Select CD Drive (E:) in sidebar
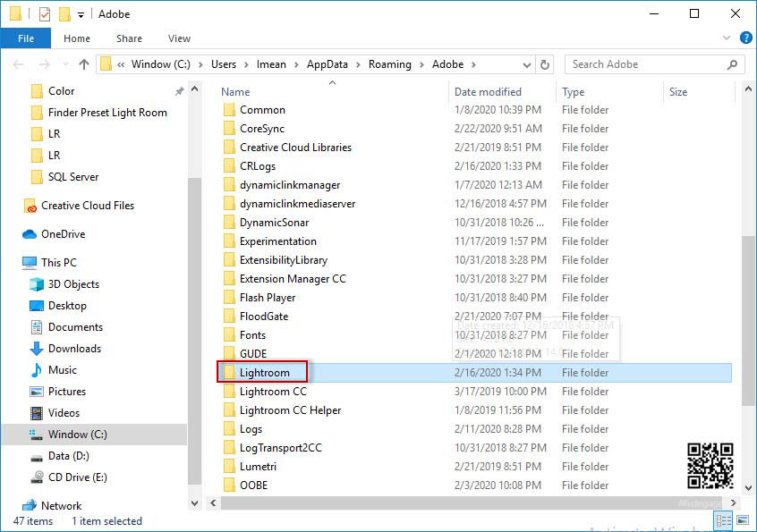Image resolution: width=757 pixels, height=532 pixels. pos(77,477)
